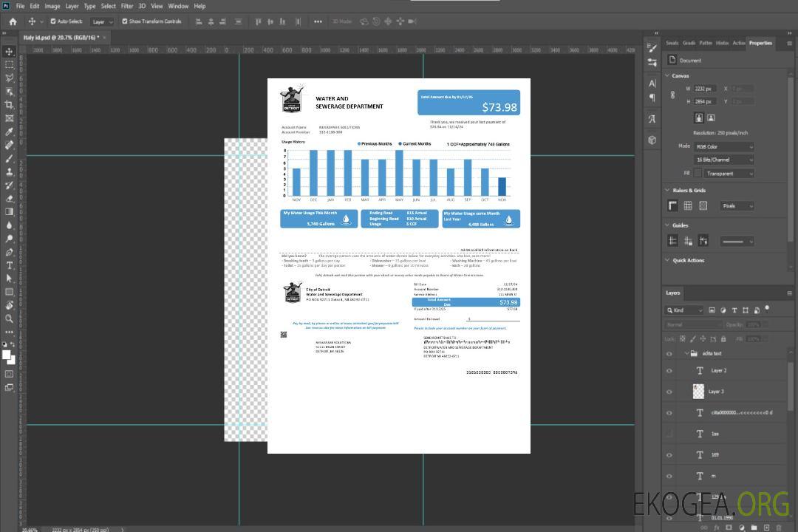Select the Eyedropper tool

click(x=10, y=132)
